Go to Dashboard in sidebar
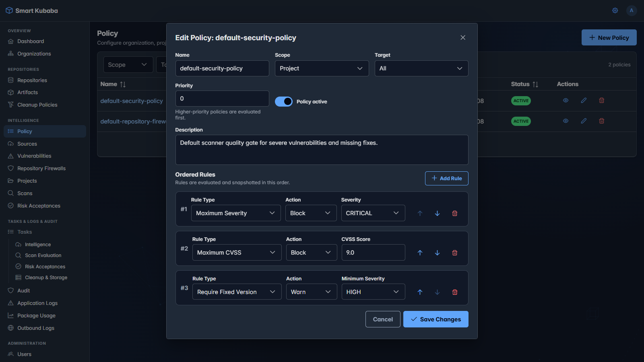Viewport: 644px width, 362px height. 45,41
